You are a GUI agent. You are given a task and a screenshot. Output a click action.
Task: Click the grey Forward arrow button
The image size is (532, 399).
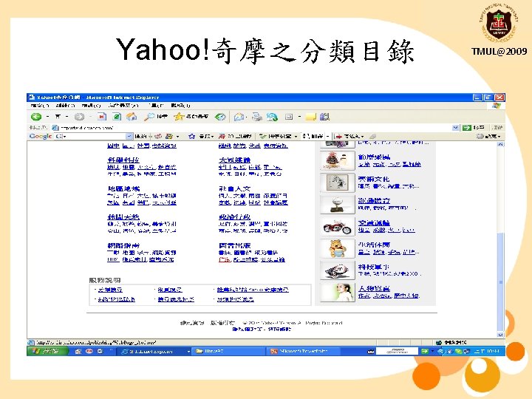point(79,117)
